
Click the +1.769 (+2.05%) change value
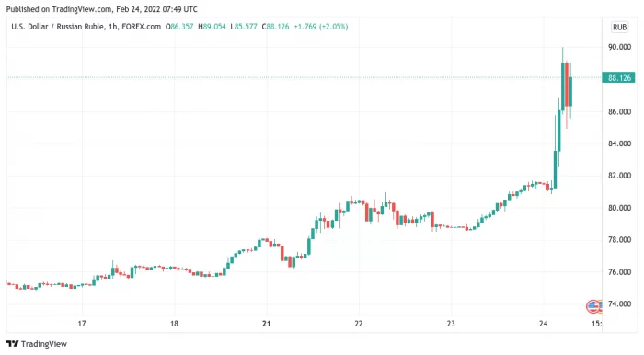[321, 27]
